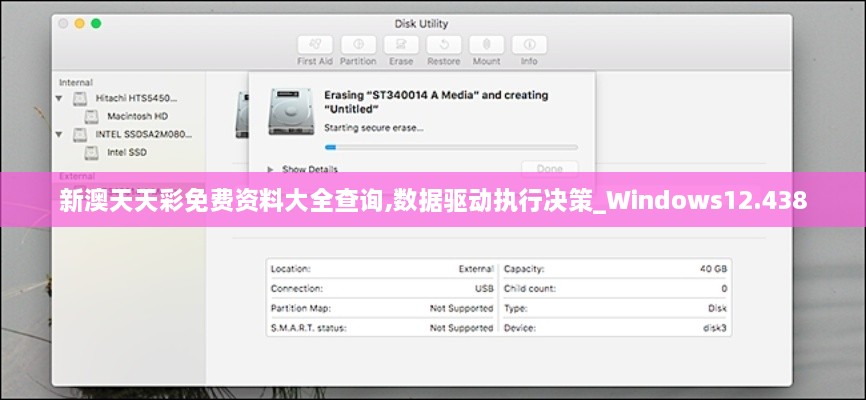Click the Child count row
This screenshot has width=866, height=400.
click(615, 289)
